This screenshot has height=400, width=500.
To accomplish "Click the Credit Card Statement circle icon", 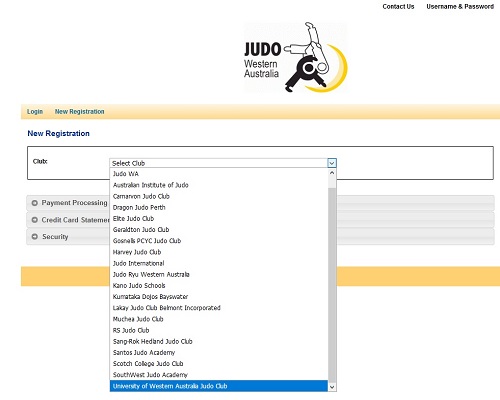I will pyautogui.click(x=34, y=220).
